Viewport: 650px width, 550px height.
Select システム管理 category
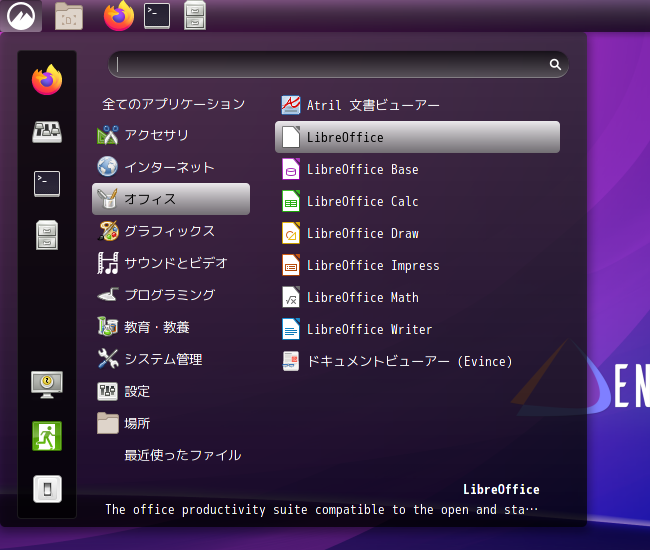click(x=171, y=359)
